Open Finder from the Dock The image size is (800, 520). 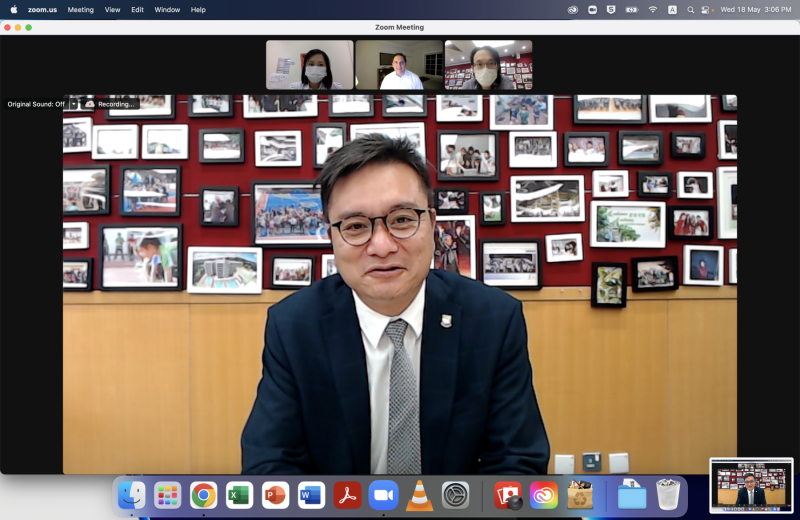(x=132, y=495)
